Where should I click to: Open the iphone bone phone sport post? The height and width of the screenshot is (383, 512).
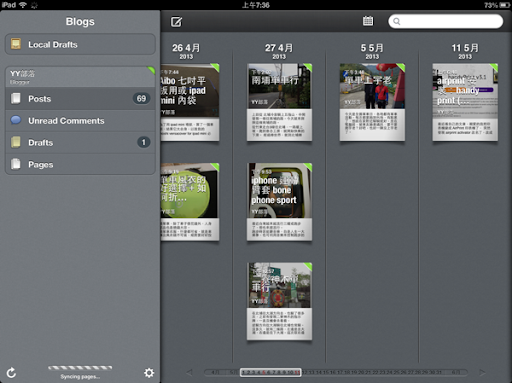[x=279, y=202]
